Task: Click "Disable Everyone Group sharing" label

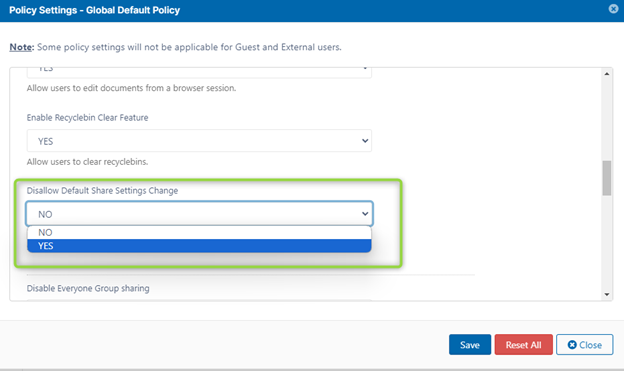Action: pyautogui.click(x=88, y=288)
